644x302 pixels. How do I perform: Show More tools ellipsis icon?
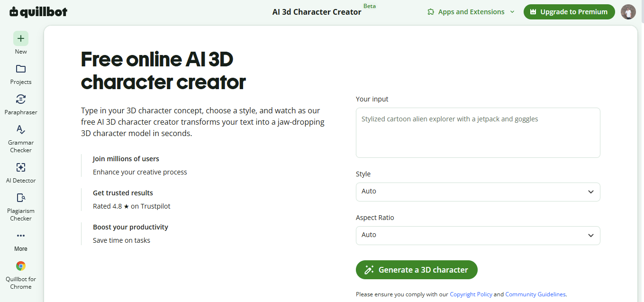pos(21,236)
